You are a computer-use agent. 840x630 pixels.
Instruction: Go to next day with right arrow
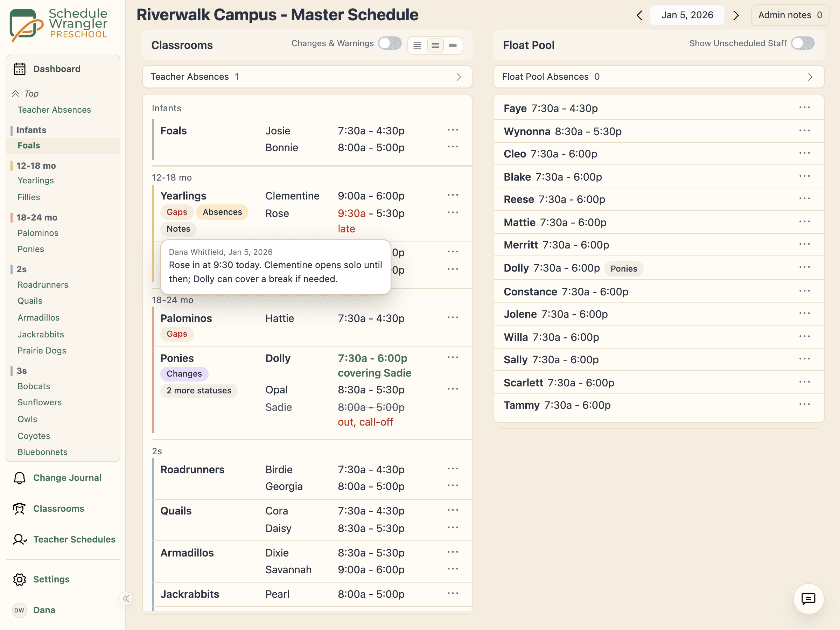(736, 15)
